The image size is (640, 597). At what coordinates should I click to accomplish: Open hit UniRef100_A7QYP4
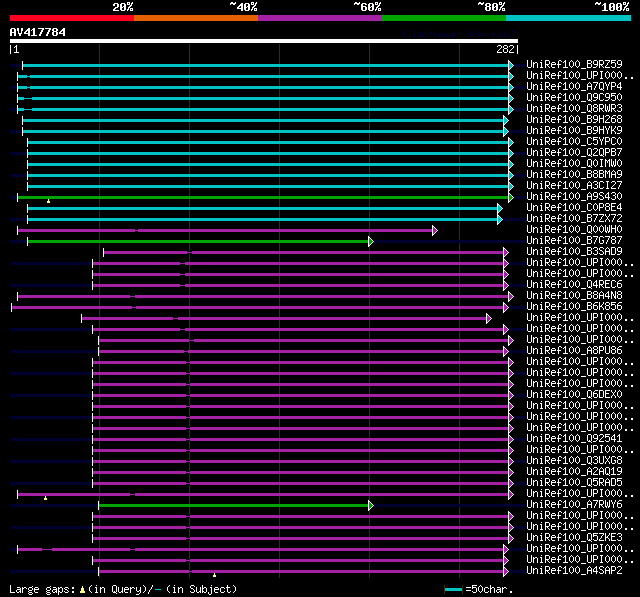click(x=574, y=87)
